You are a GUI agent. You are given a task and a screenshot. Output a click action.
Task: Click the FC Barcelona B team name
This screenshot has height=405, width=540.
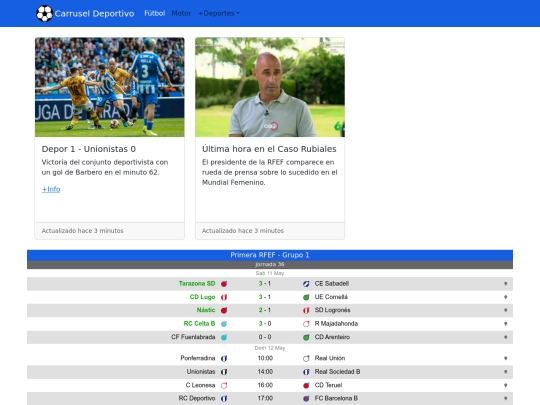pos(336,398)
